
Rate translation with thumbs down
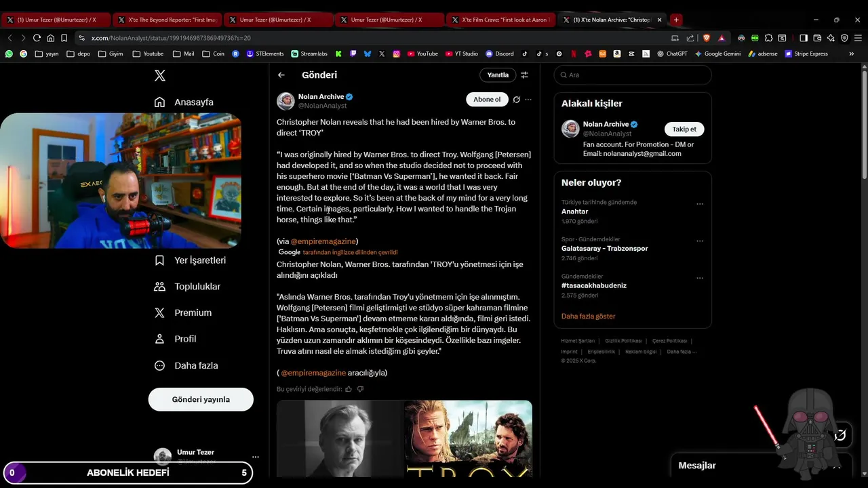click(360, 389)
